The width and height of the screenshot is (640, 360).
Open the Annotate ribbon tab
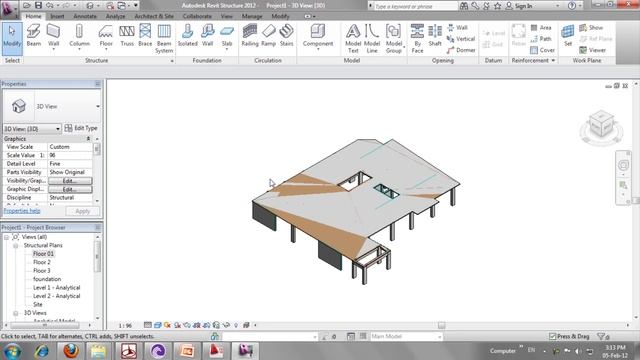85,16
